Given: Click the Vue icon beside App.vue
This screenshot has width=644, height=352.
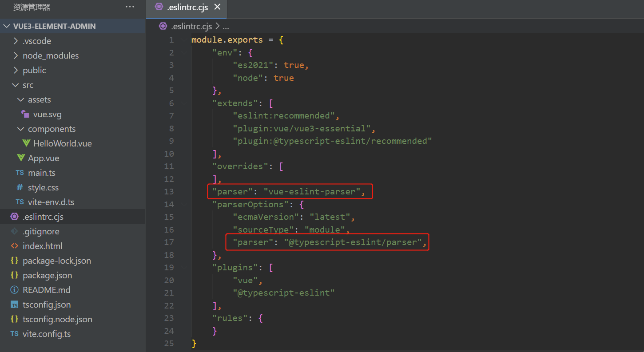Looking at the screenshot, I should pyautogui.click(x=20, y=158).
